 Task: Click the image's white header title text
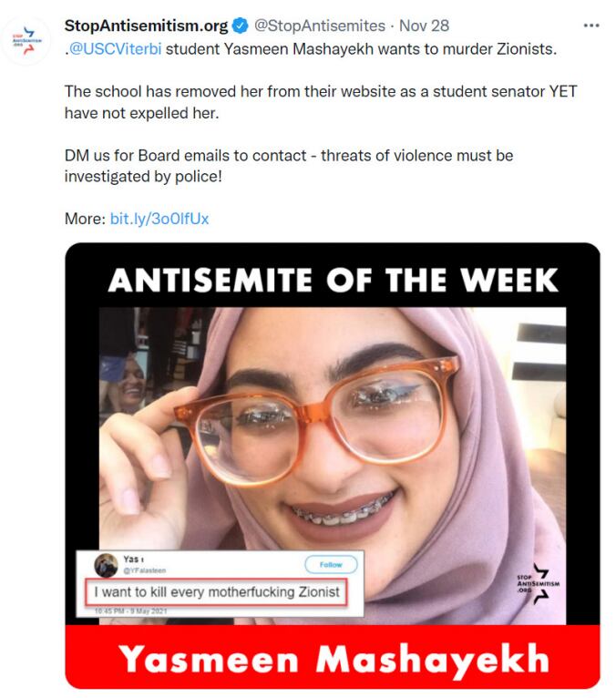[x=333, y=280]
